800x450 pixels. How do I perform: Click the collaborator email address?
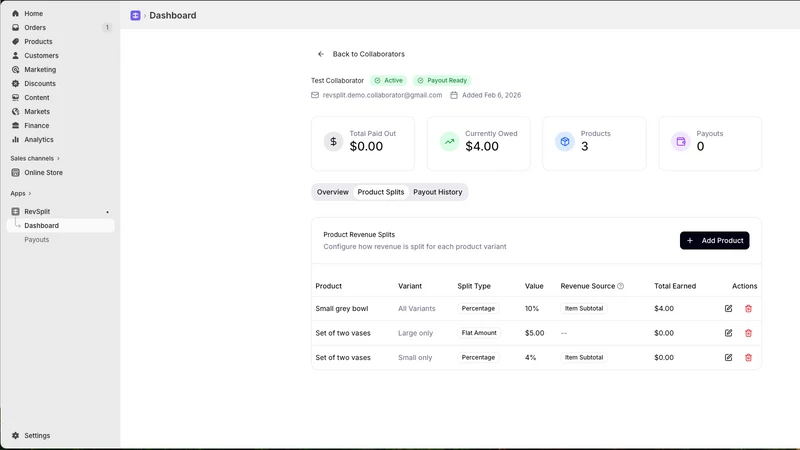382,95
